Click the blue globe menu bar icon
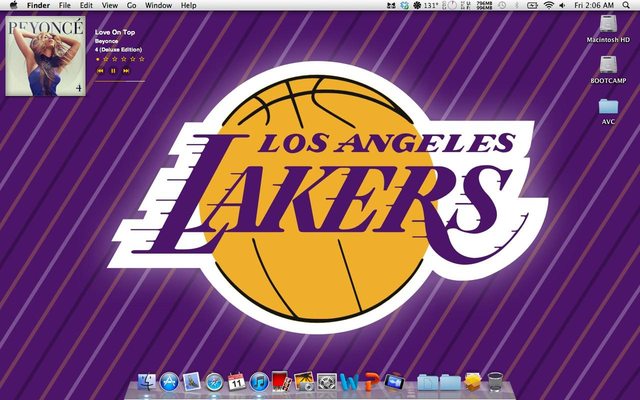640x400 pixels. (x=404, y=5)
